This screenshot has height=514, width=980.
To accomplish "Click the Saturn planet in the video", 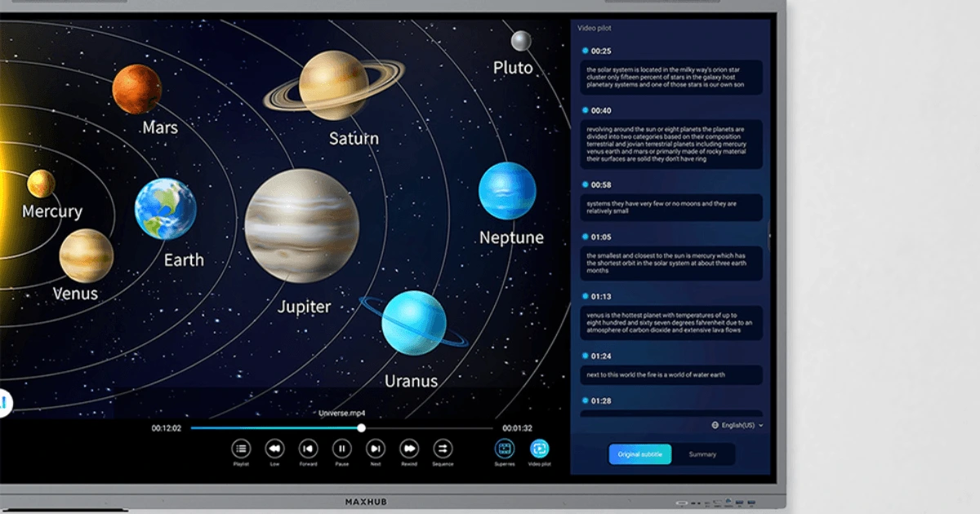I will click(x=333, y=85).
